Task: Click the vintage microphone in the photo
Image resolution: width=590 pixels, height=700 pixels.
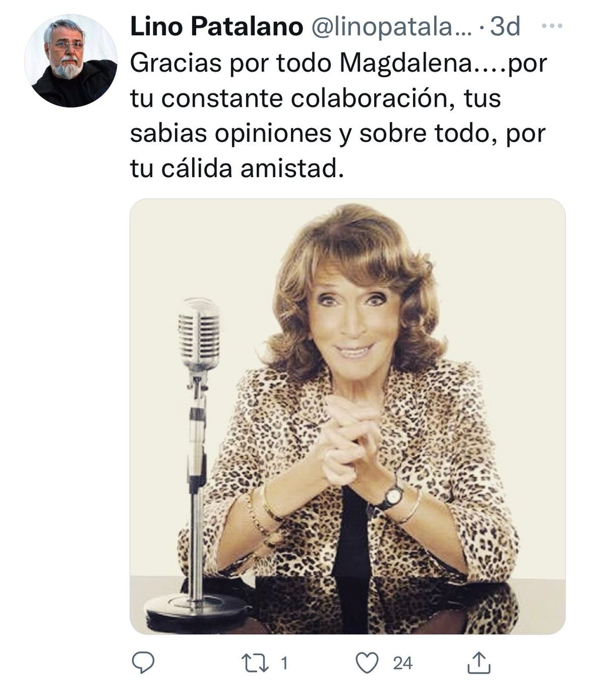Action: pyautogui.click(x=198, y=462)
